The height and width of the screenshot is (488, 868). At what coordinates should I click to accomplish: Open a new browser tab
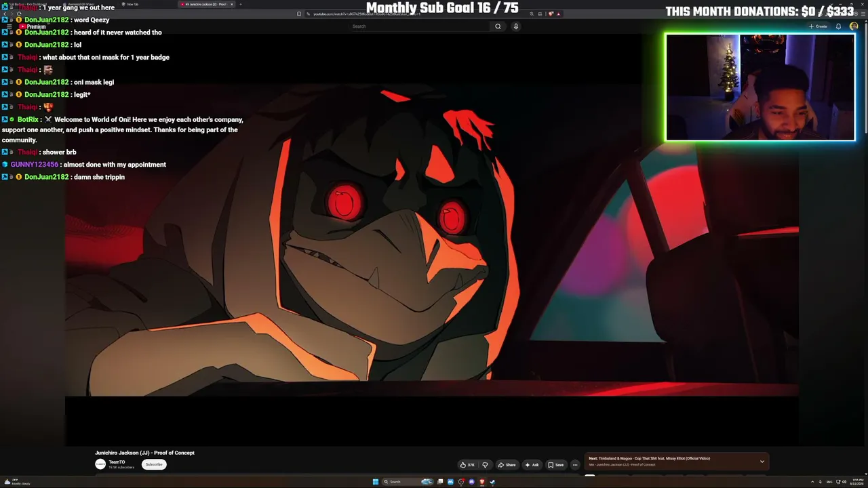point(241,4)
